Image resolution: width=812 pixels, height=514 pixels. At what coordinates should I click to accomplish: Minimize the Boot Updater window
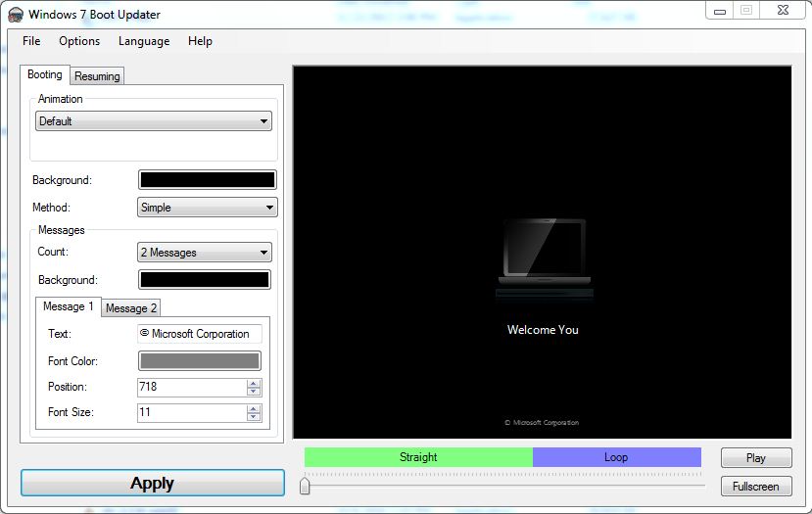(720, 11)
